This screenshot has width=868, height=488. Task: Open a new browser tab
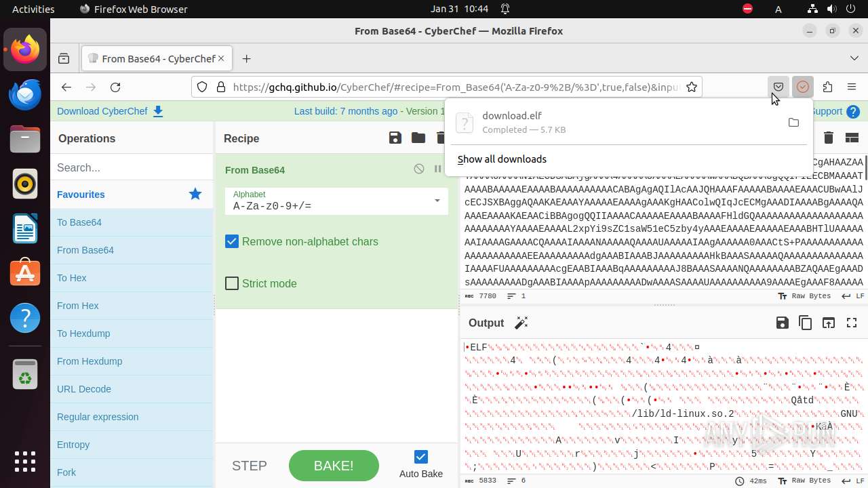[246, 59]
